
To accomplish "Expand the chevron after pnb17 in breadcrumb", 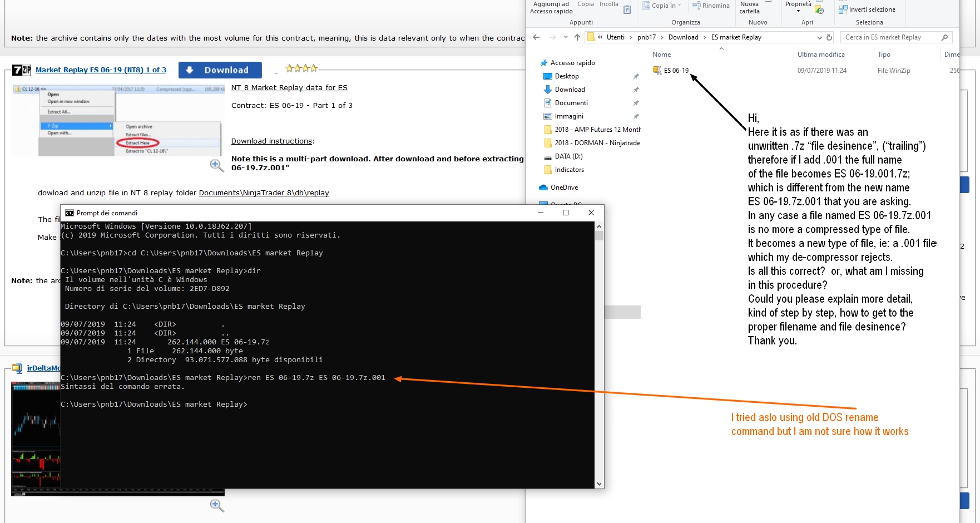I will tap(662, 37).
